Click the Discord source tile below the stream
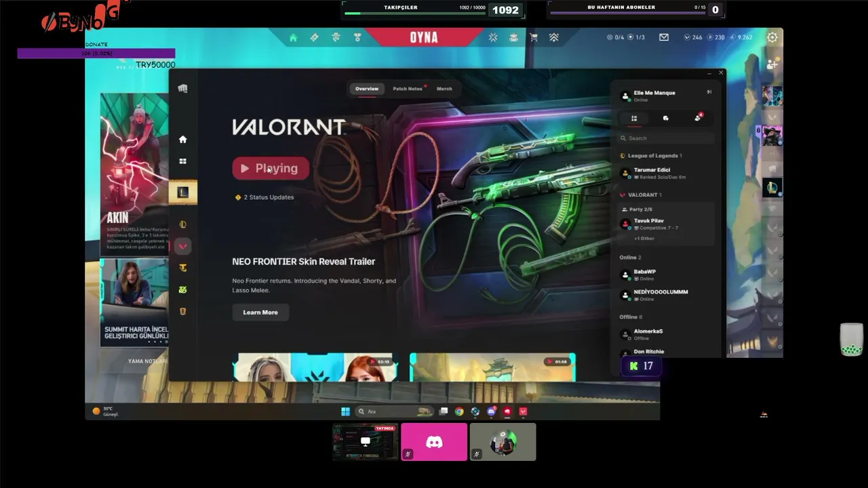The height and width of the screenshot is (488, 868). tap(434, 442)
